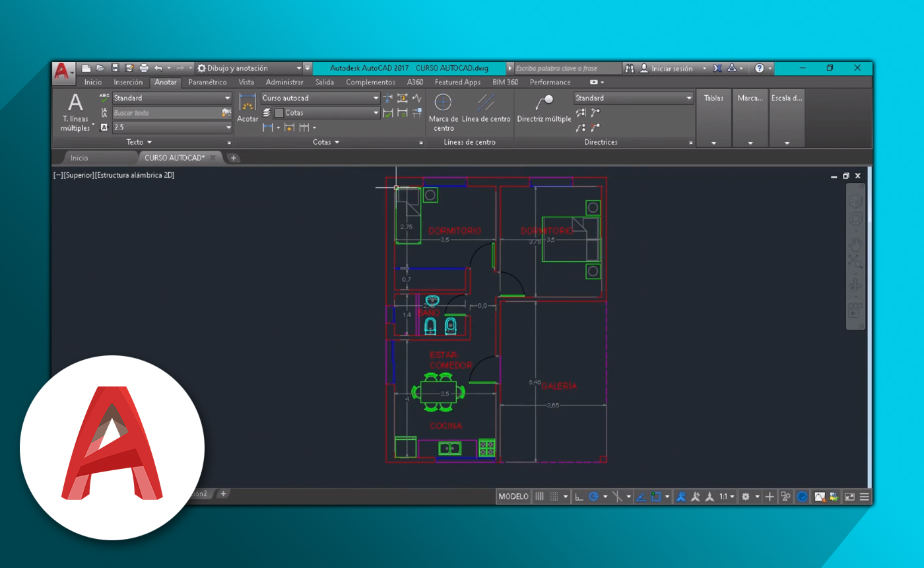Viewport: 924px width, 568px height.
Task: Select the Marca de centro tool
Action: (444, 112)
